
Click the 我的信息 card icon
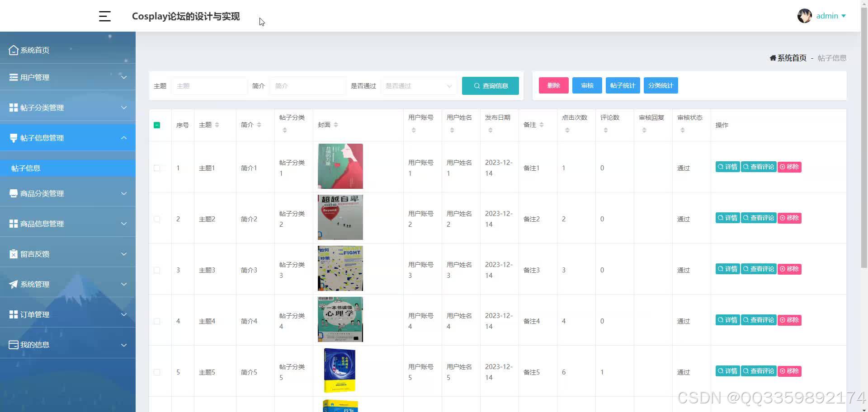[x=14, y=345]
